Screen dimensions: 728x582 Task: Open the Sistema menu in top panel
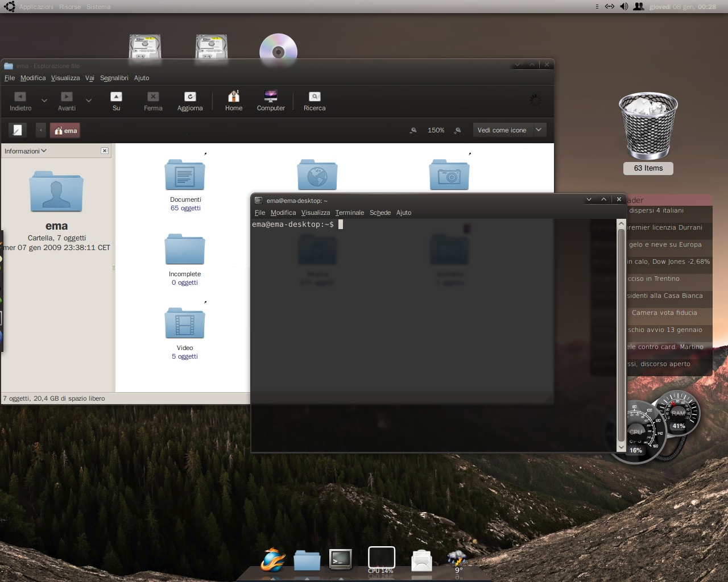pyautogui.click(x=98, y=7)
